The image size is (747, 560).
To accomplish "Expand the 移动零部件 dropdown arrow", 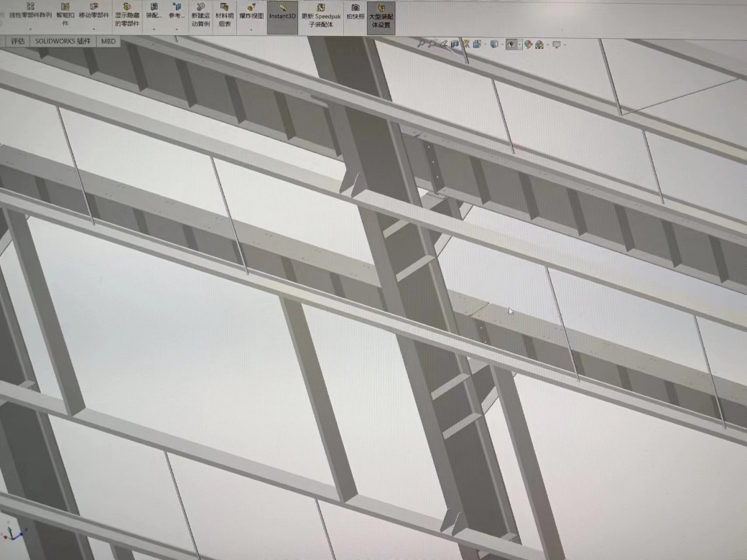I will tap(94, 29).
